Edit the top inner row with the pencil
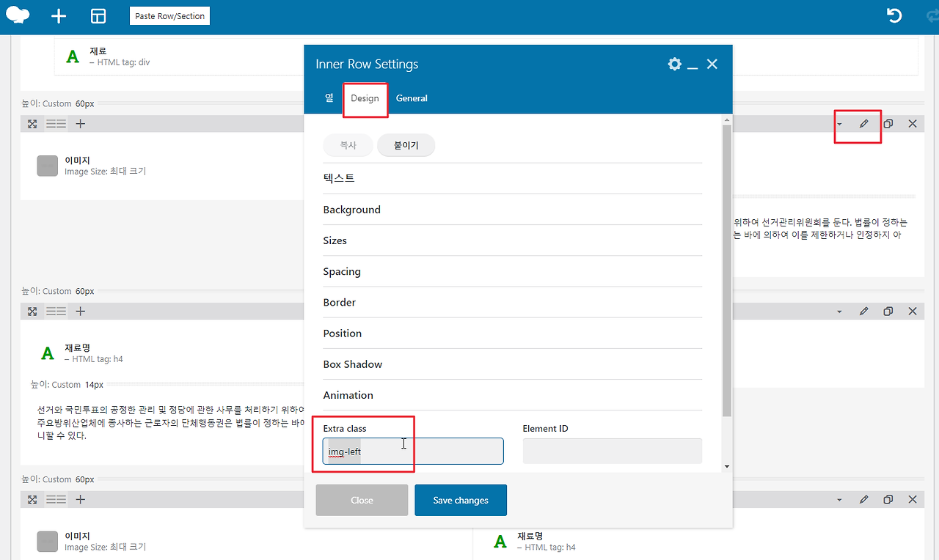The image size is (939, 560). click(863, 124)
